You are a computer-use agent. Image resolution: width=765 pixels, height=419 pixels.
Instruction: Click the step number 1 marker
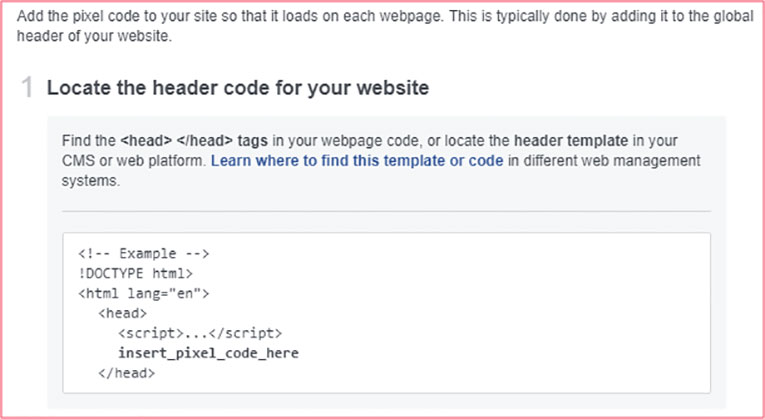[27, 88]
